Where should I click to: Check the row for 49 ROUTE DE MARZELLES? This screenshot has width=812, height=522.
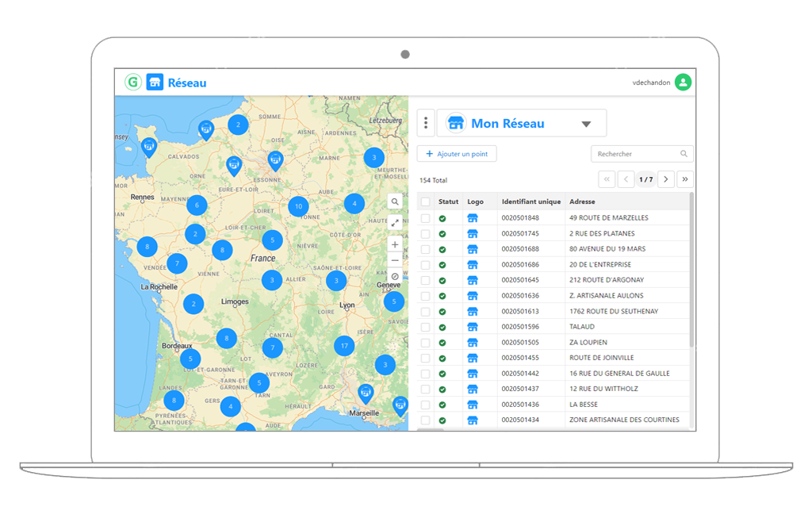pyautogui.click(x=426, y=218)
